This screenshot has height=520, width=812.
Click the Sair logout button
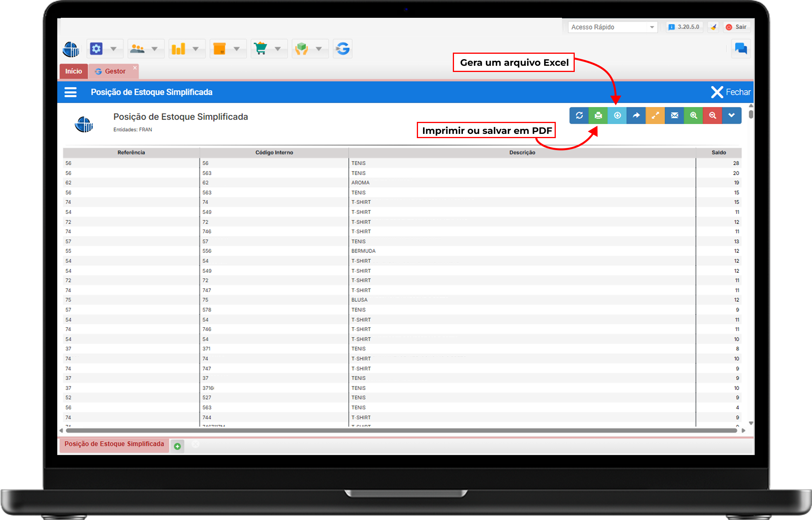(x=737, y=27)
